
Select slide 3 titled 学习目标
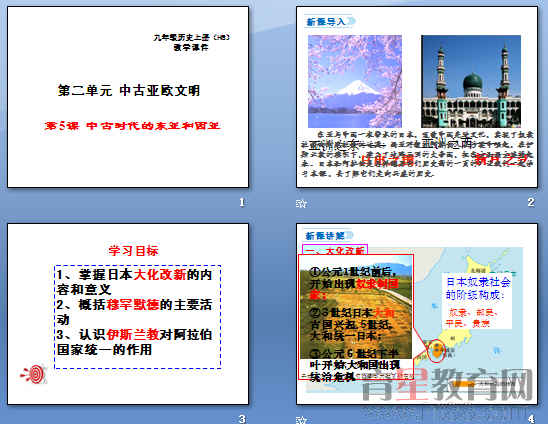(x=128, y=314)
